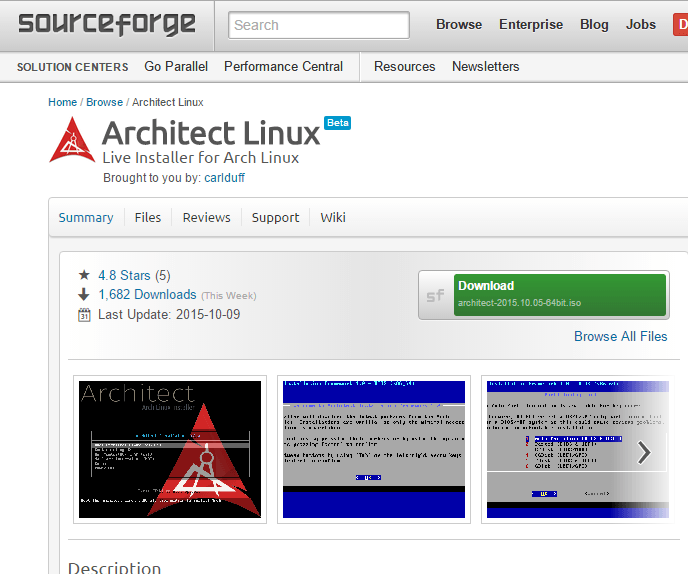
Task: Open carlduff's profile link
Action: pos(224,178)
